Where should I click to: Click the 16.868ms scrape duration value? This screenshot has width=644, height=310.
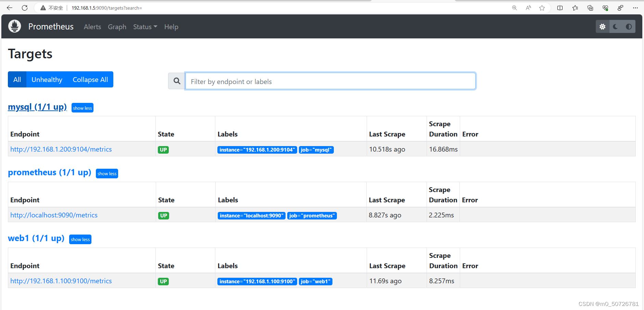pyautogui.click(x=443, y=149)
